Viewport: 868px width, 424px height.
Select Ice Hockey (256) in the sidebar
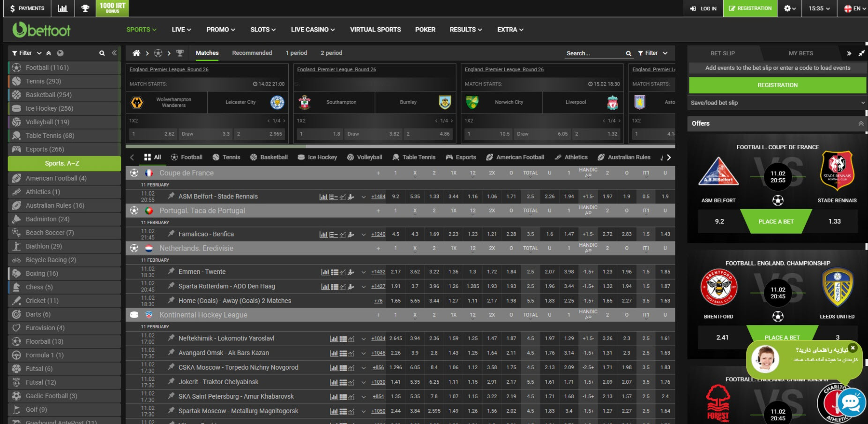(x=65, y=108)
